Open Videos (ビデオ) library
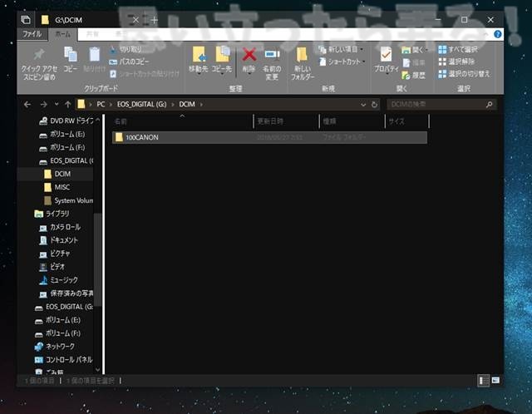This screenshot has width=532, height=414. (x=52, y=267)
